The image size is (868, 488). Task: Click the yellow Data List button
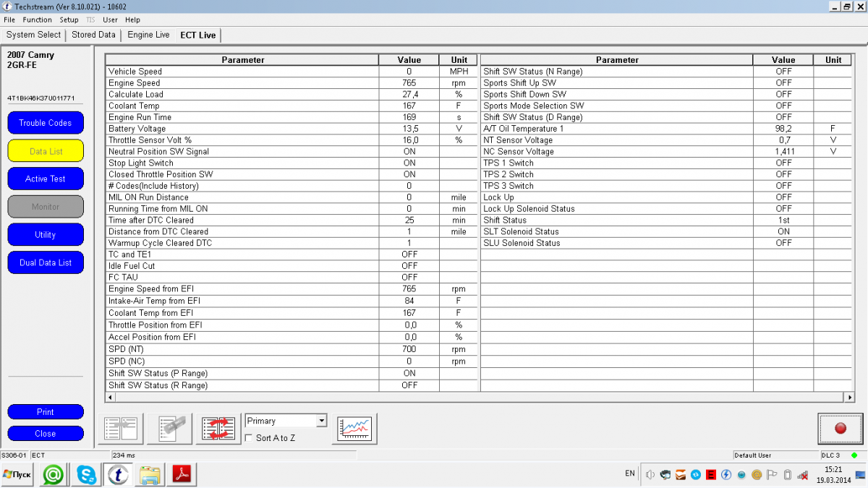(x=46, y=151)
